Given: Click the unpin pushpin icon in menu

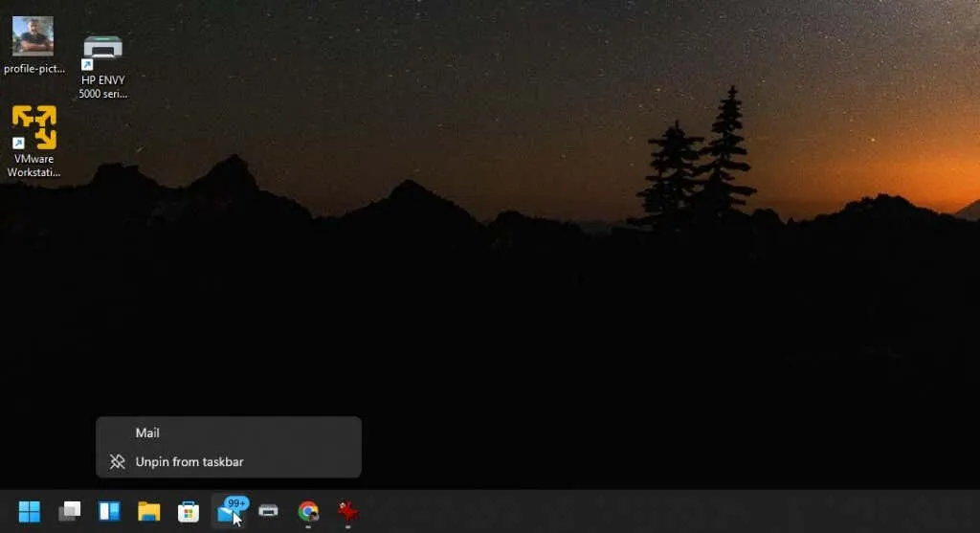Looking at the screenshot, I should pyautogui.click(x=118, y=462).
